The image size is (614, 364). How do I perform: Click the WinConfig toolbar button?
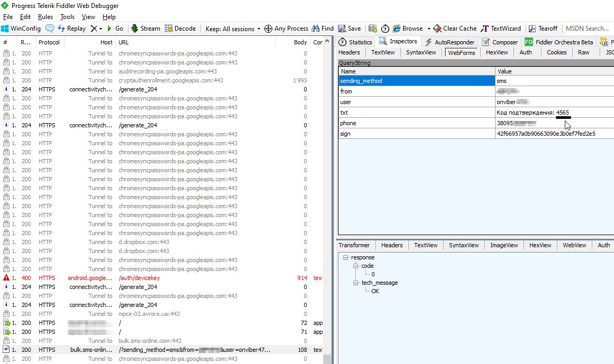click(x=21, y=29)
